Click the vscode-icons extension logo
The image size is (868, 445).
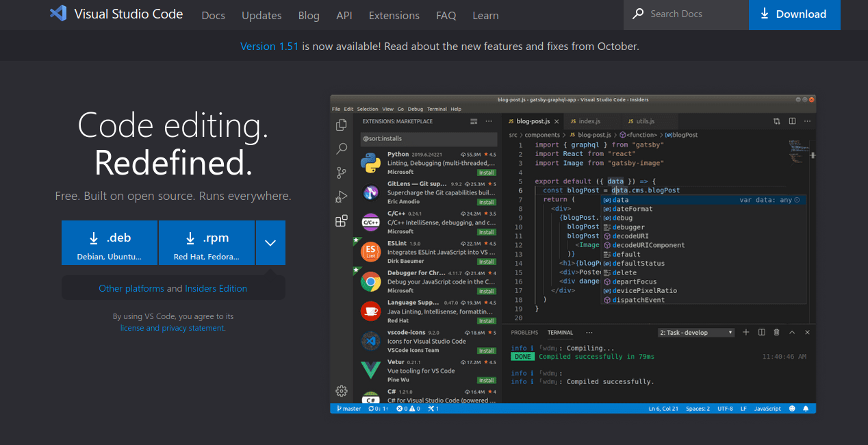(370, 340)
